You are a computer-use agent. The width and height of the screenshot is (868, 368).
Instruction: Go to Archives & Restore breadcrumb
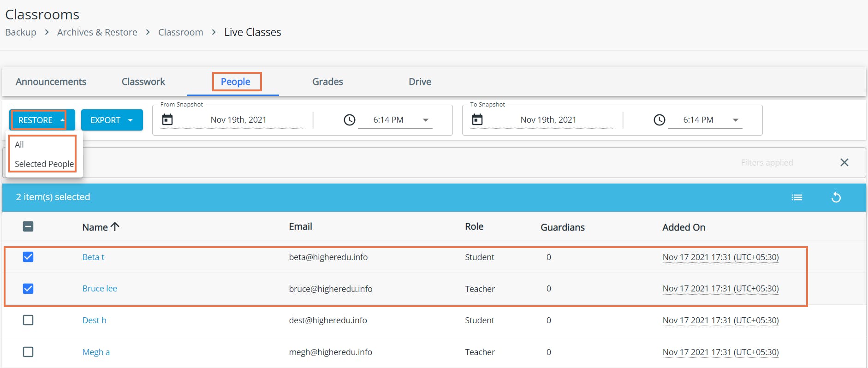pyautogui.click(x=97, y=32)
